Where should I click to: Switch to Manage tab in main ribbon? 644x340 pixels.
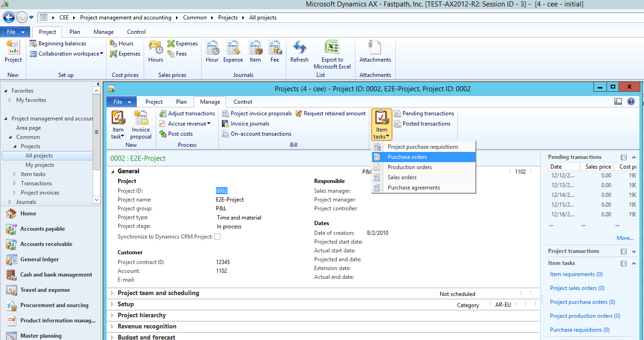(x=103, y=32)
